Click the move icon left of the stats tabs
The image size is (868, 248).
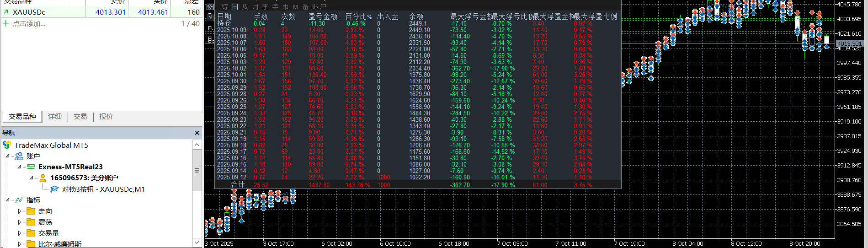(210, 7)
